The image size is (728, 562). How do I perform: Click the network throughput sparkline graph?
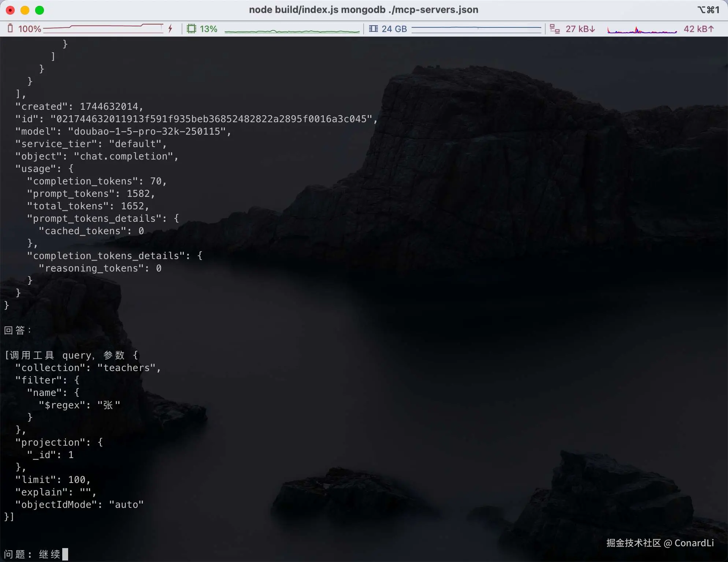(x=642, y=30)
